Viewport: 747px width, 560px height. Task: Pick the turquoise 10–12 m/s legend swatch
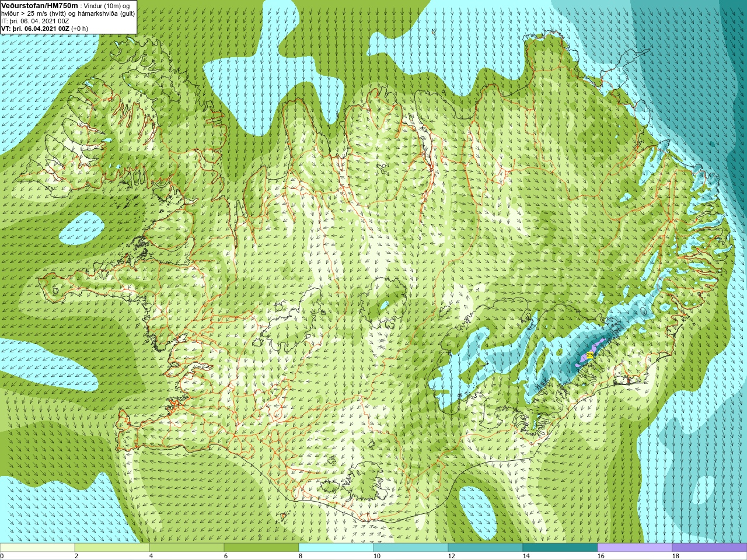411,548
